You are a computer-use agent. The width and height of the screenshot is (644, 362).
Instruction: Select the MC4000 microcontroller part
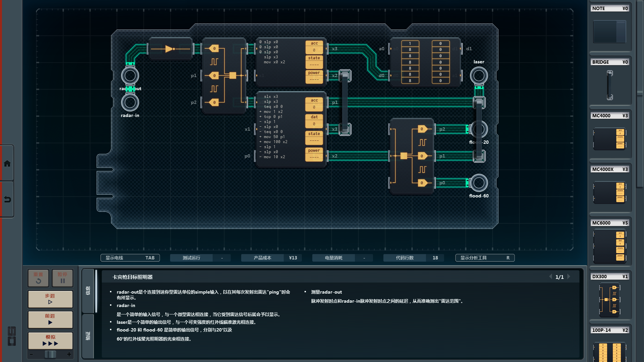[609, 138]
